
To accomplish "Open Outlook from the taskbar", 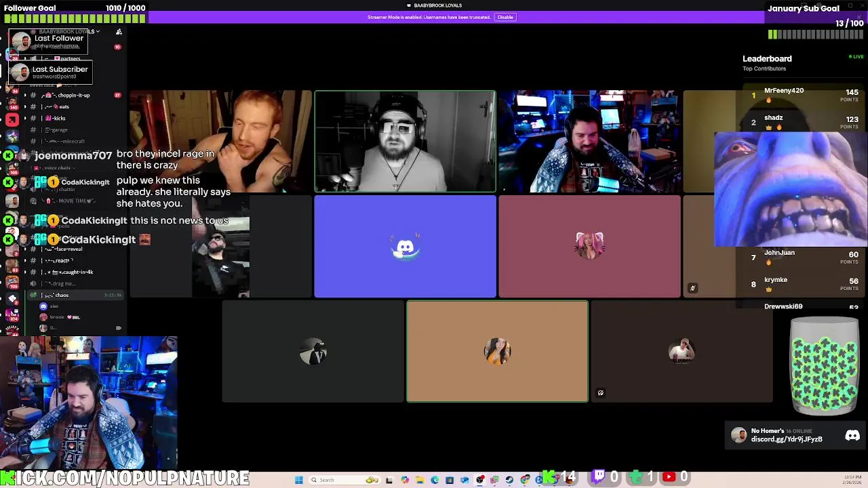I will (x=465, y=480).
